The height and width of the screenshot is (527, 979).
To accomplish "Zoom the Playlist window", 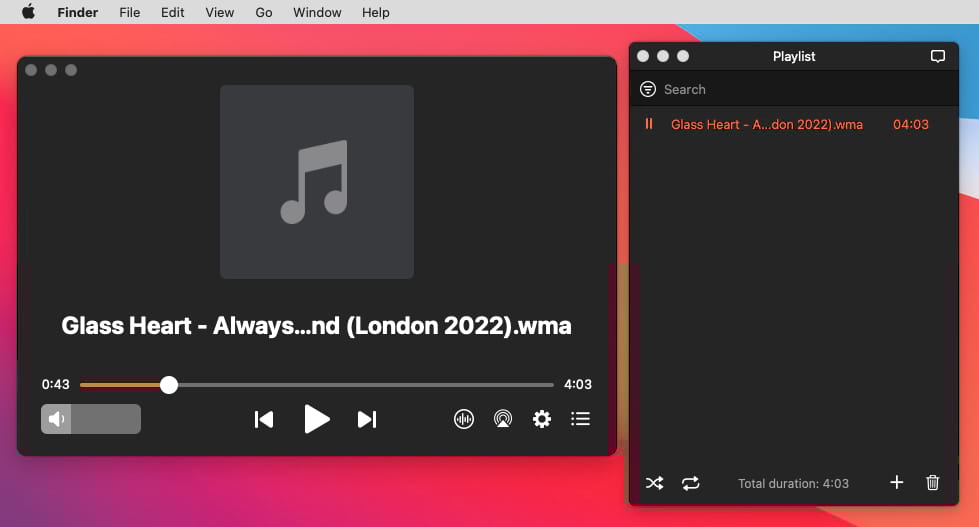I will tap(683, 56).
